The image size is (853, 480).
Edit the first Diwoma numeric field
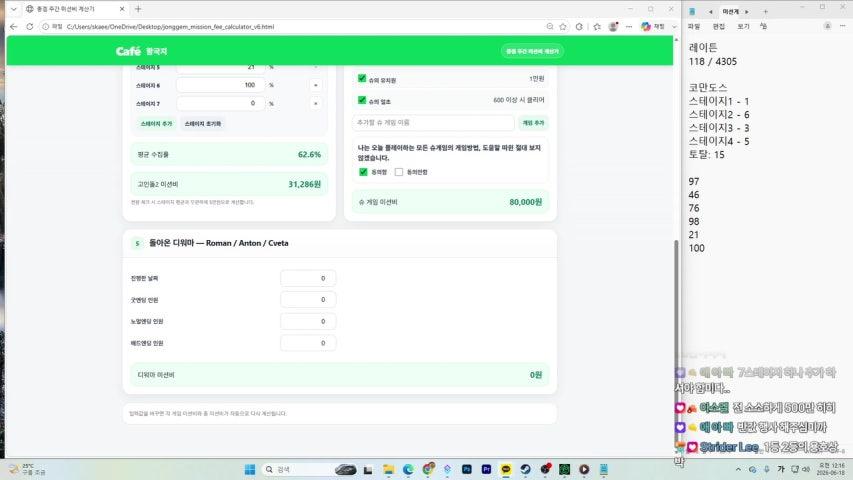308,278
